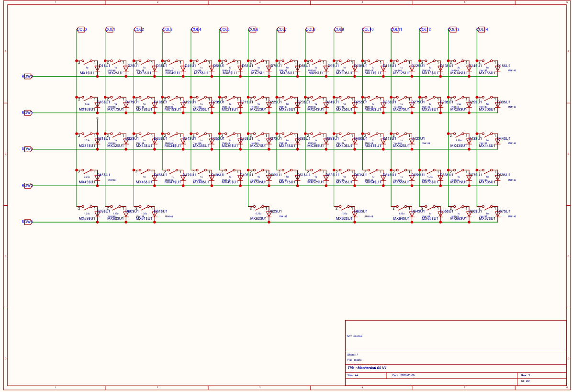Screen dimensions: 572x392
Task: Click the MX62$U1 6.25u spacebar switch
Action: coord(258,207)
